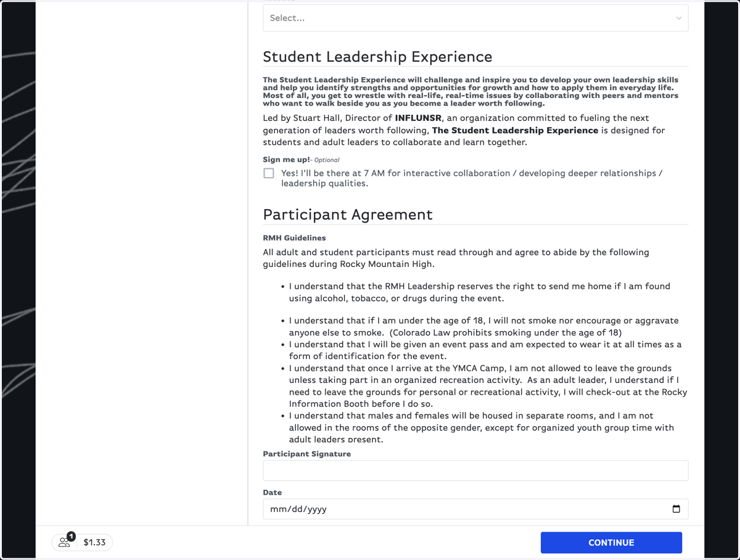740x560 pixels.
Task: Click the $1.33 cart total
Action: 94,543
